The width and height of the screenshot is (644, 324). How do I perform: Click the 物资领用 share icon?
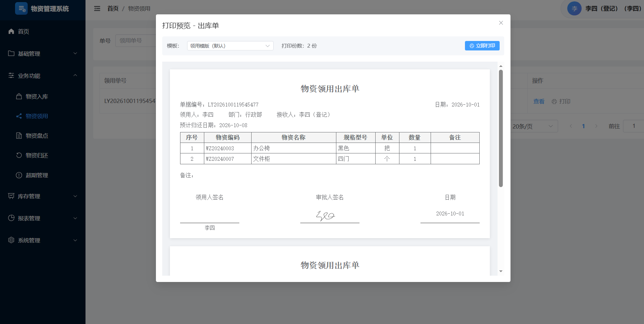click(x=19, y=116)
